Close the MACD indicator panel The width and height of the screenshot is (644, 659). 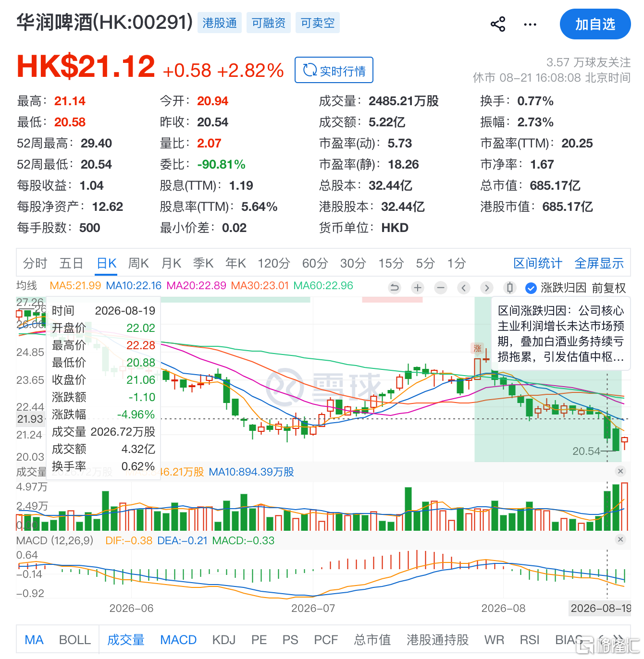pyautogui.click(x=620, y=539)
